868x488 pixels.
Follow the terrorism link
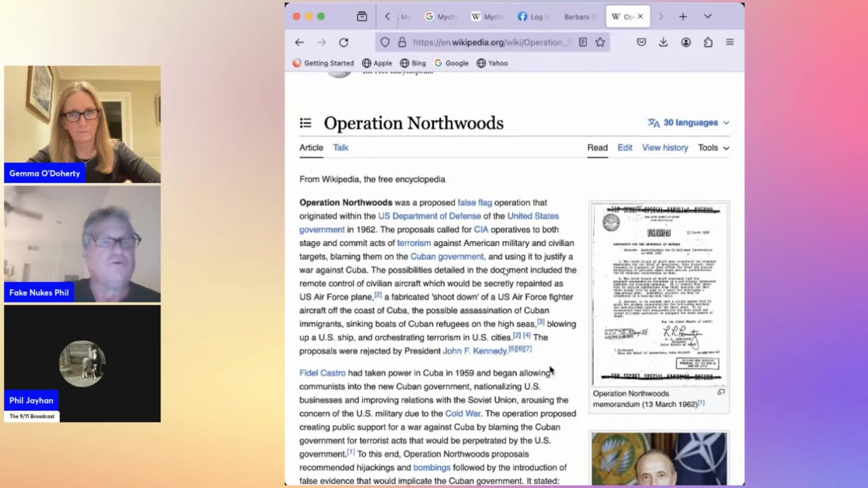tap(414, 243)
